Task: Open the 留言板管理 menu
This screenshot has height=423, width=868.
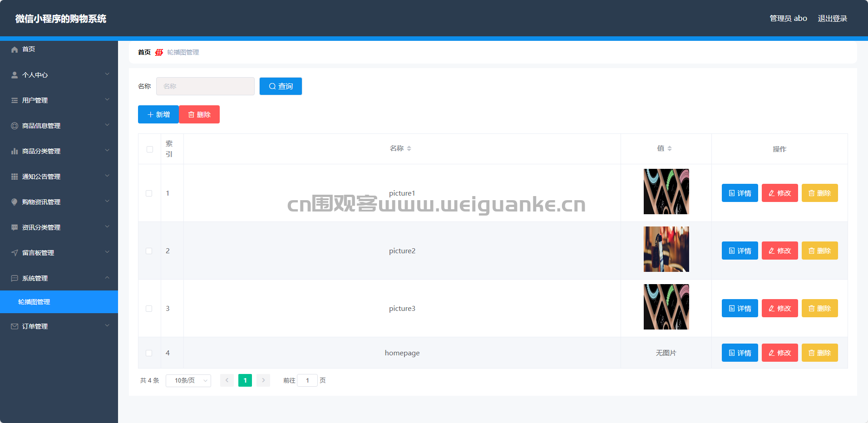Action: click(x=59, y=253)
